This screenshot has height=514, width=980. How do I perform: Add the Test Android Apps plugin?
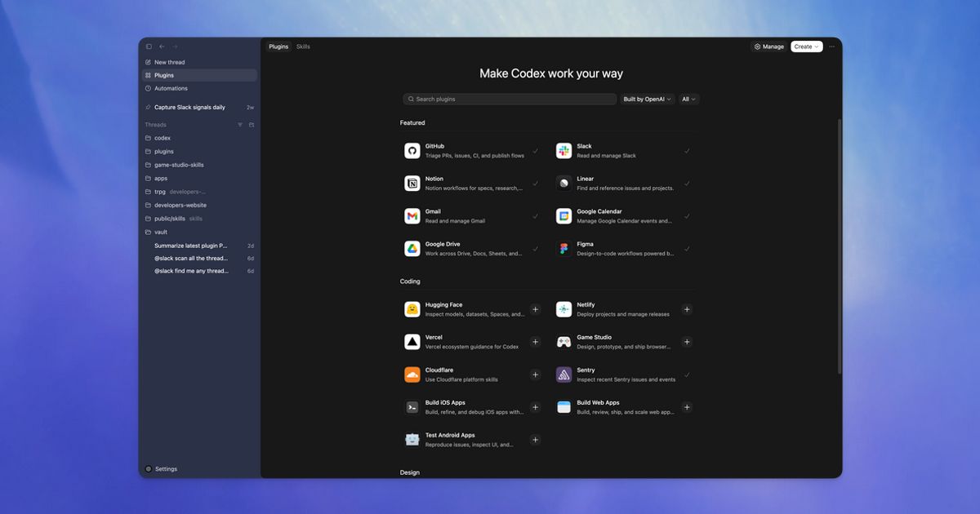536,440
